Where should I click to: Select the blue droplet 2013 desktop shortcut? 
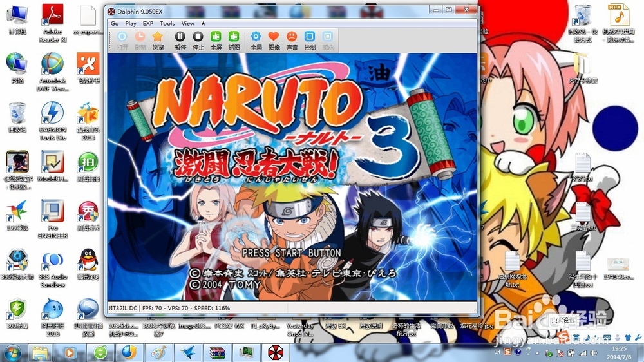click(x=53, y=317)
